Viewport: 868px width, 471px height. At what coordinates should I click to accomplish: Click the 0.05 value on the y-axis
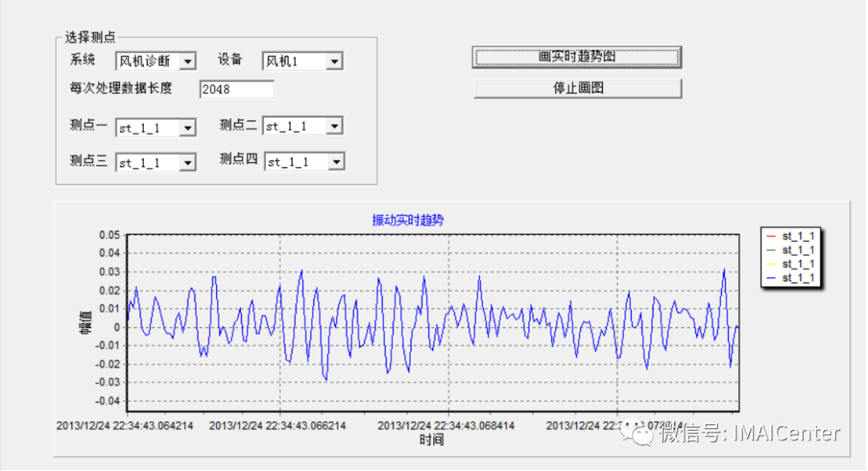coord(109,235)
